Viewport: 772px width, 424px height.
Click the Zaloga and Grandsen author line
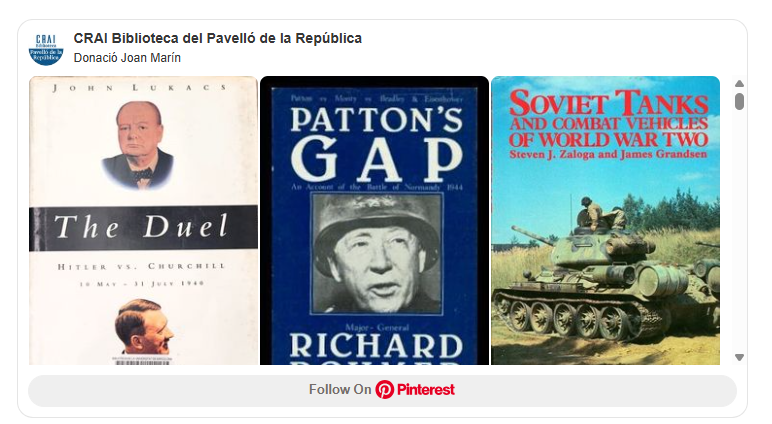608,155
